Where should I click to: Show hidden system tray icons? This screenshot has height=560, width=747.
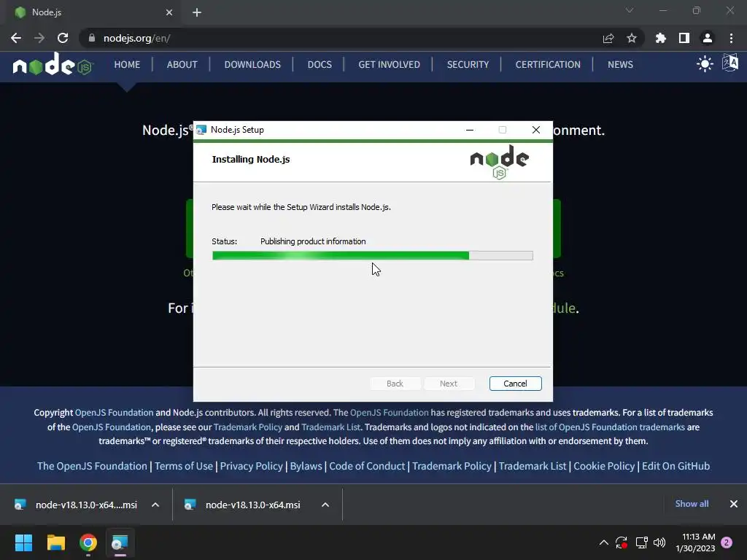[x=603, y=542]
